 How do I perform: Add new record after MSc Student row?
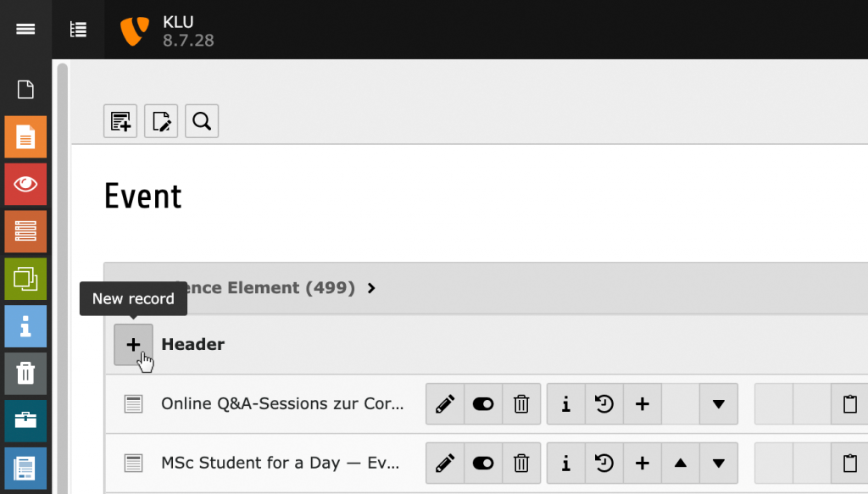643,463
